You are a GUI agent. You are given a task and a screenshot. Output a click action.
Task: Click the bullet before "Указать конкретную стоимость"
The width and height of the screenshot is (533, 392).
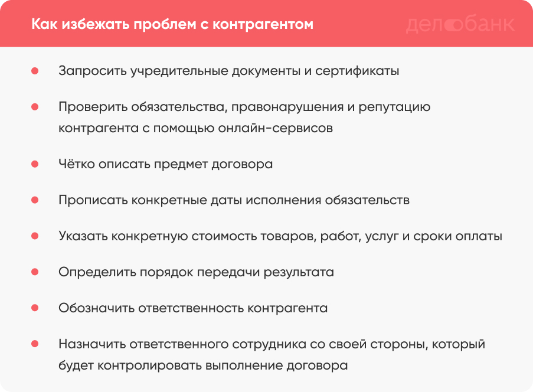tap(35, 236)
